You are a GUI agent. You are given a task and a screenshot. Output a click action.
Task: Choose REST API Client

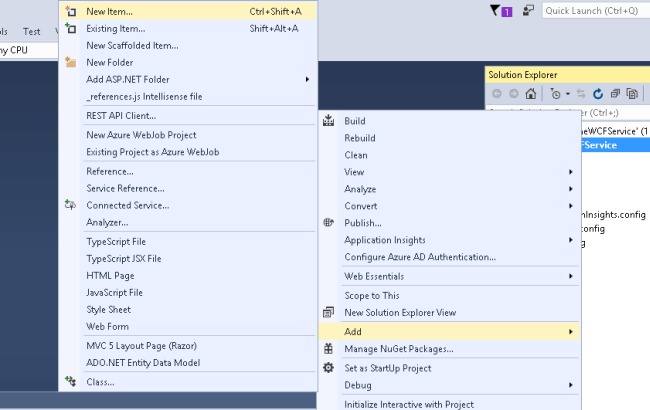[188, 116]
